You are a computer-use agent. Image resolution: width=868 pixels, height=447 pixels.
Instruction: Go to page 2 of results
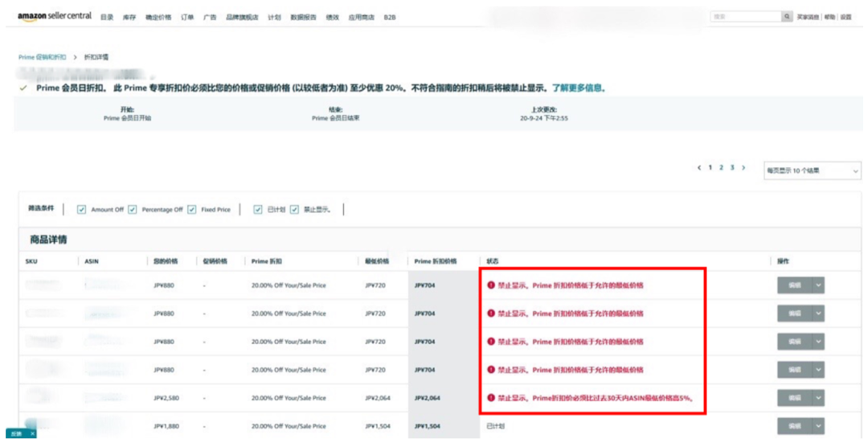pyautogui.click(x=721, y=167)
